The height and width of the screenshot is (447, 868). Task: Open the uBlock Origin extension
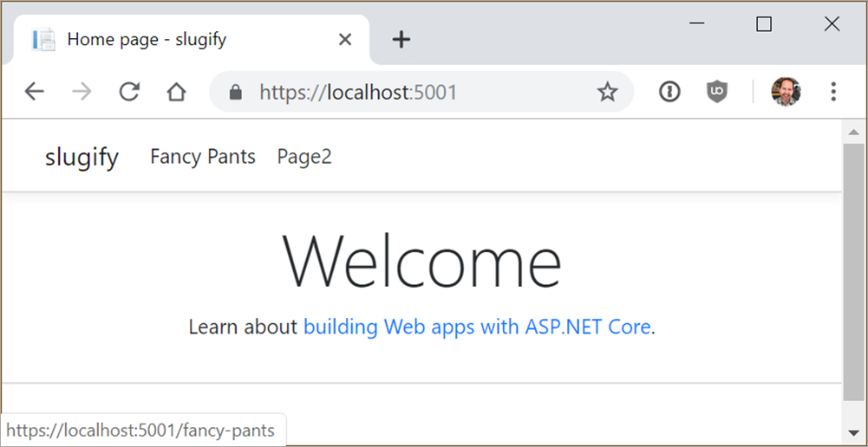(x=716, y=92)
